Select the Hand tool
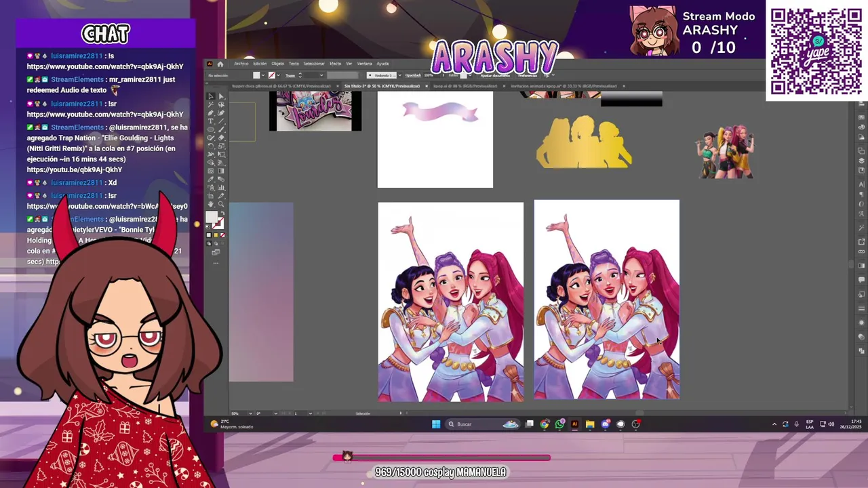This screenshot has width=868, height=488. click(x=211, y=204)
